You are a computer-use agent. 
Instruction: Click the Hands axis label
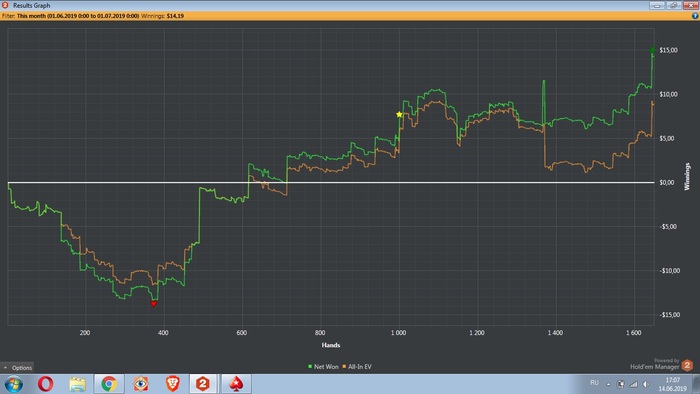click(331, 345)
